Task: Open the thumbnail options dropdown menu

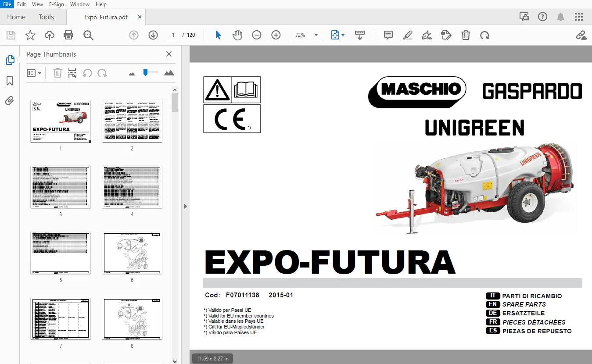Action: point(34,73)
